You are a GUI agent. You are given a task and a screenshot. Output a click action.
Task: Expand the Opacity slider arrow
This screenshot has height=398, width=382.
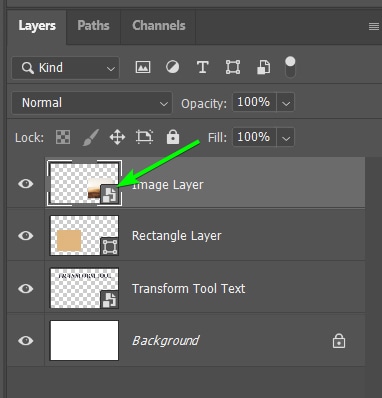click(x=286, y=103)
